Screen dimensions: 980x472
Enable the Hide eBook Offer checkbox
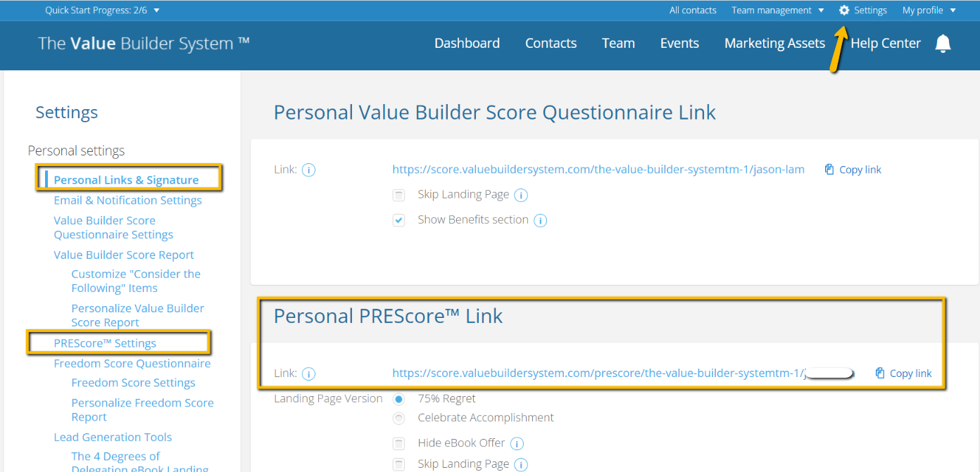[399, 443]
